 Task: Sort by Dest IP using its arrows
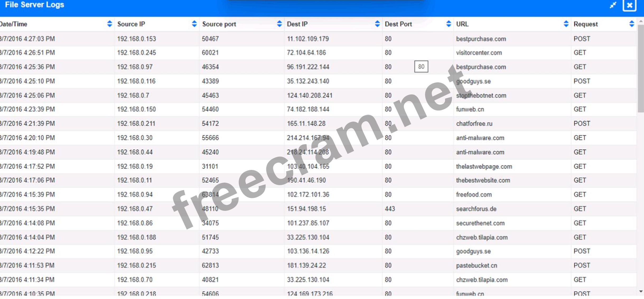tap(377, 24)
